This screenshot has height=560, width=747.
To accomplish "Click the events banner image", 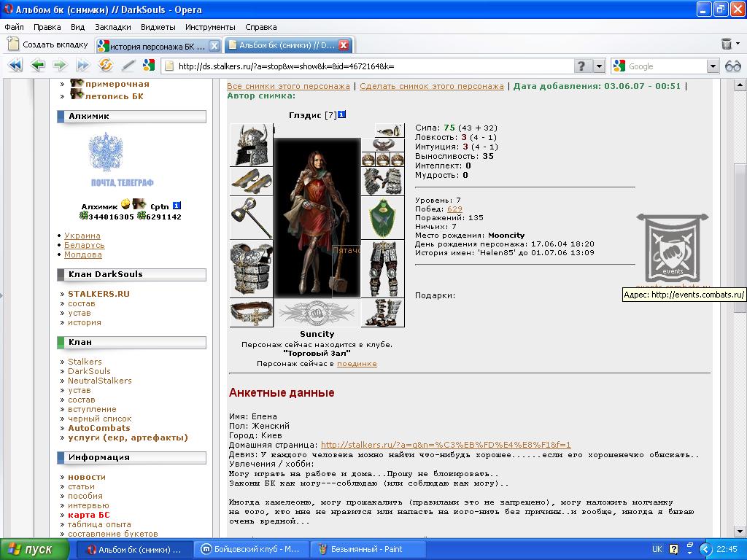I will [x=673, y=248].
